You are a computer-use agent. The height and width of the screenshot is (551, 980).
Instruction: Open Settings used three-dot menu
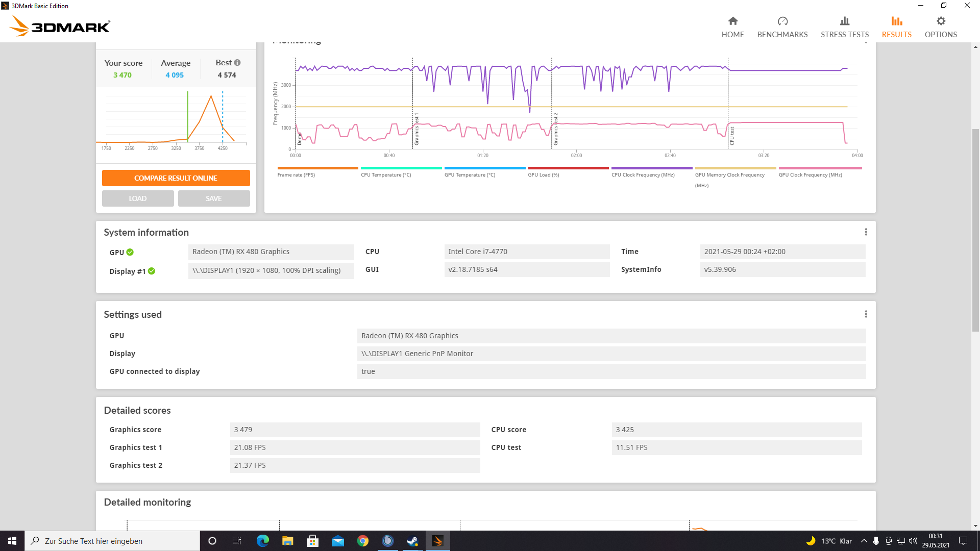[866, 314]
